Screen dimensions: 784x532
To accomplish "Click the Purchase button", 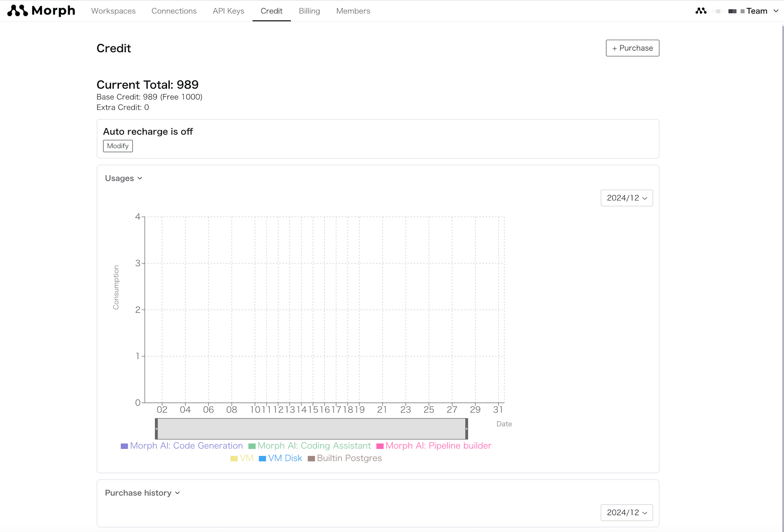I will (x=632, y=48).
